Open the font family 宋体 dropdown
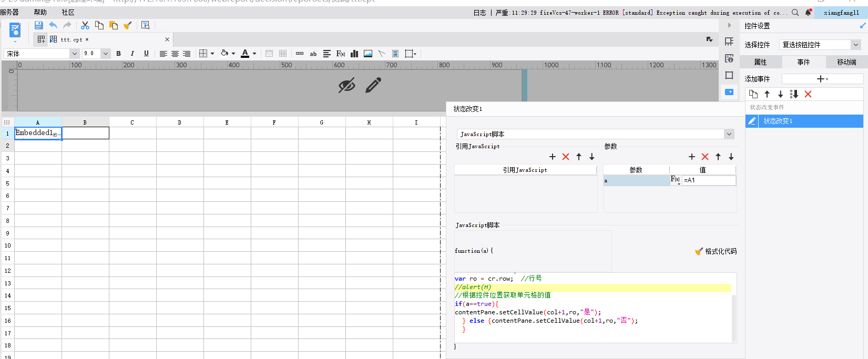This screenshot has width=868, height=359. click(x=75, y=54)
